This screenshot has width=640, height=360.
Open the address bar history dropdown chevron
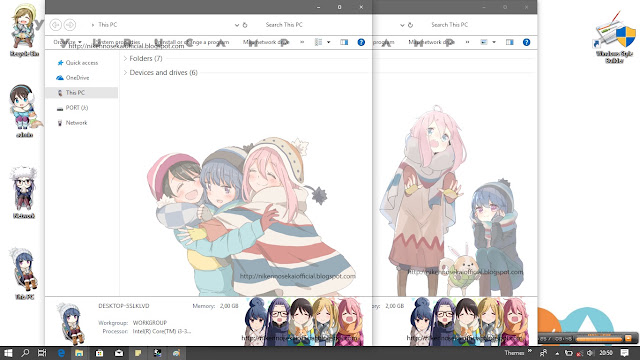click(x=237, y=25)
